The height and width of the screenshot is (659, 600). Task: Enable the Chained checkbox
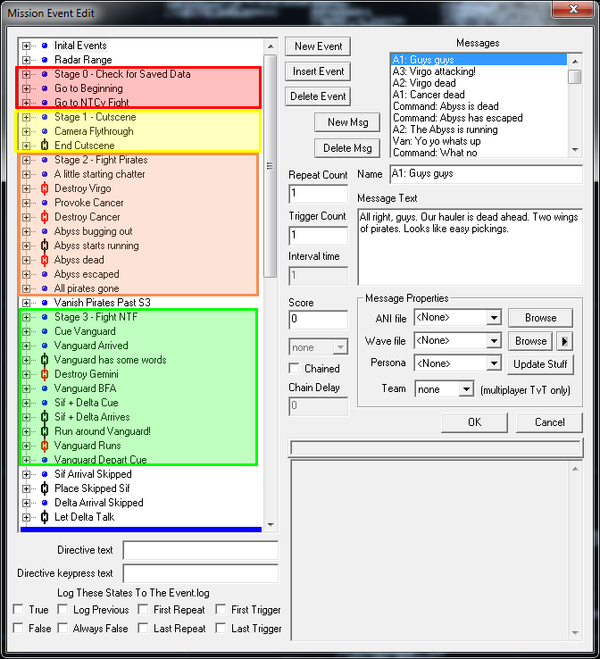pyautogui.click(x=296, y=369)
